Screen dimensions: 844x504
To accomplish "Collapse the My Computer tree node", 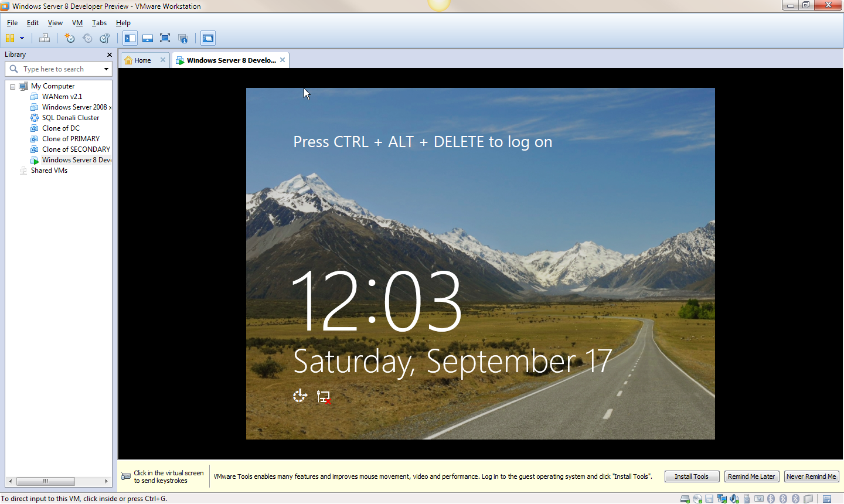I will pos(12,87).
